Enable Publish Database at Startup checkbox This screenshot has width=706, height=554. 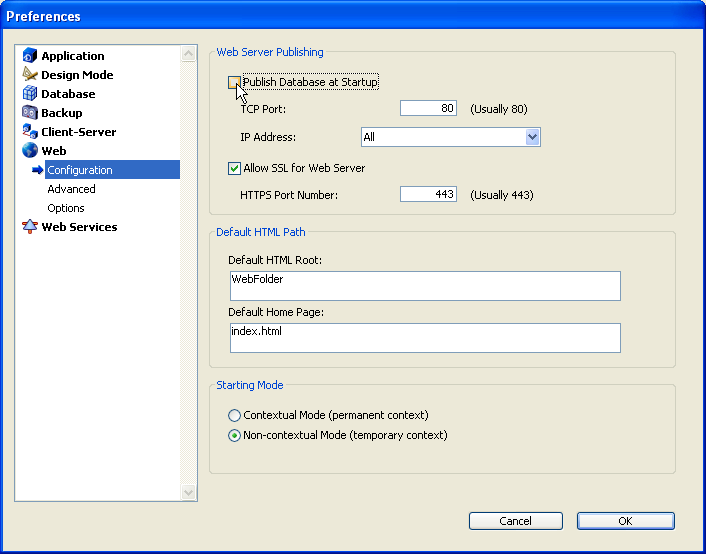(234, 82)
